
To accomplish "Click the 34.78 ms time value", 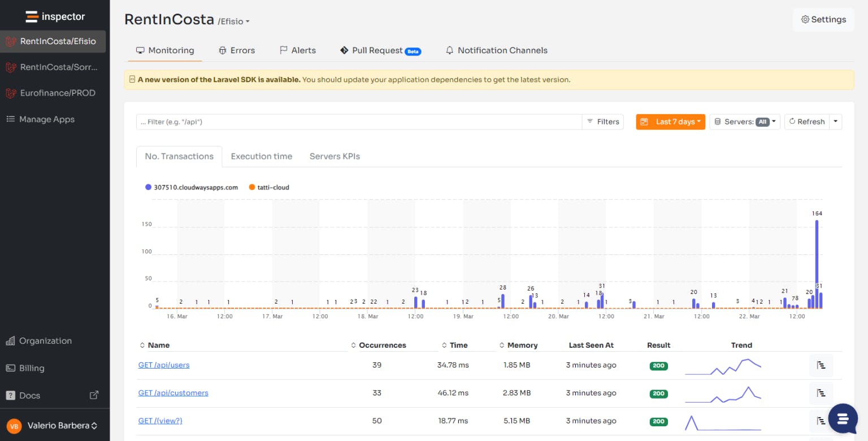I will tap(453, 365).
